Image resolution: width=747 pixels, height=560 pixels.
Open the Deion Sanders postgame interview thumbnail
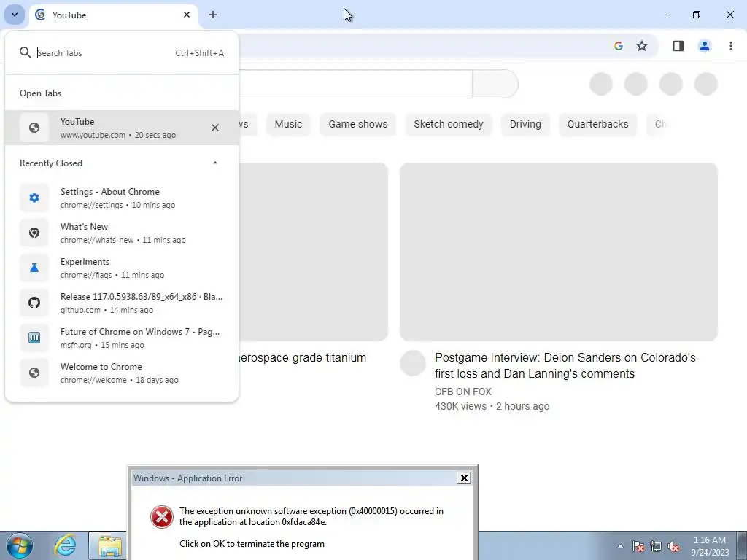558,252
